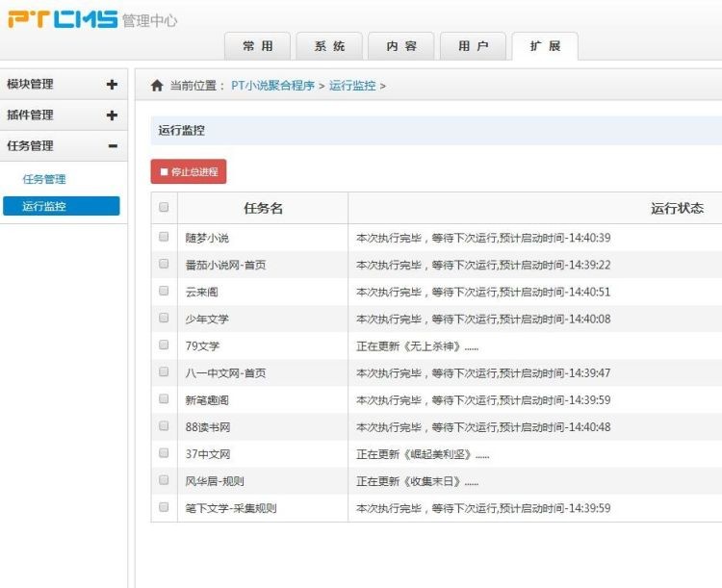Screen dimensions: 722x588
Task: Click the PTCMS logo
Action: (x=63, y=20)
